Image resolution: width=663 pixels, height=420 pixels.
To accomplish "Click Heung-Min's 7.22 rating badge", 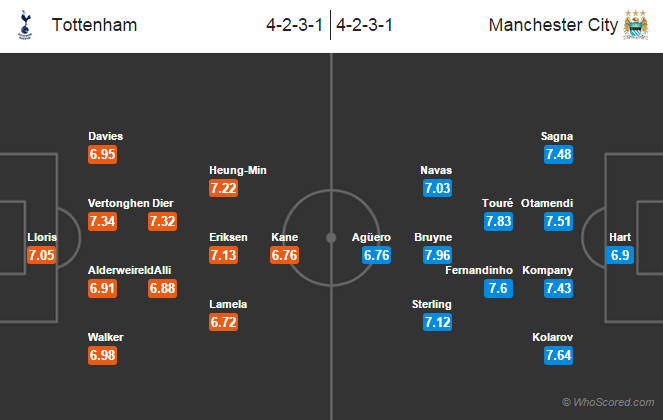I will point(223,188).
